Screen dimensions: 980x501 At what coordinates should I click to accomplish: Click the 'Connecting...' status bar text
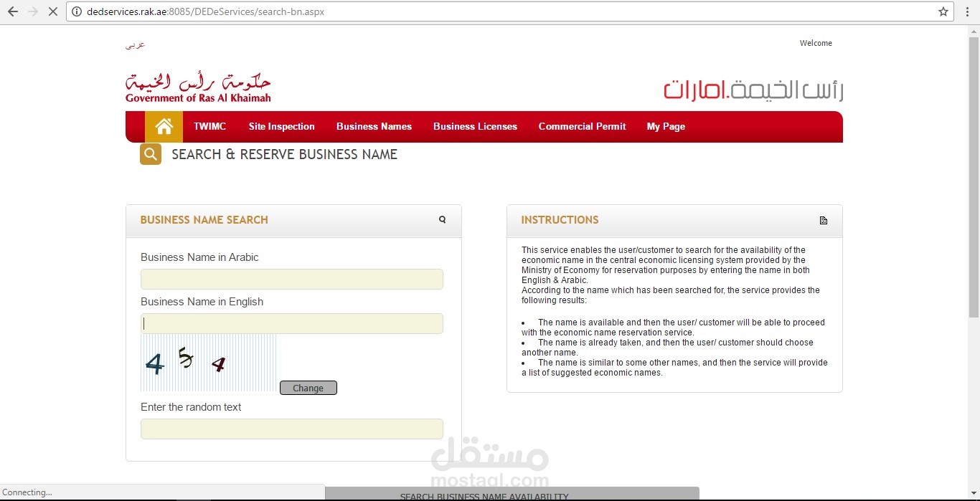[x=27, y=492]
